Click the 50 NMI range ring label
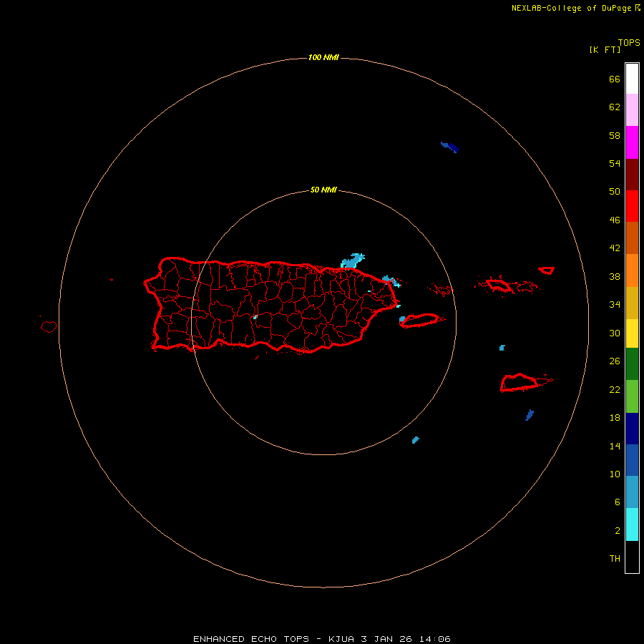This screenshot has width=644, height=644. pos(323,190)
